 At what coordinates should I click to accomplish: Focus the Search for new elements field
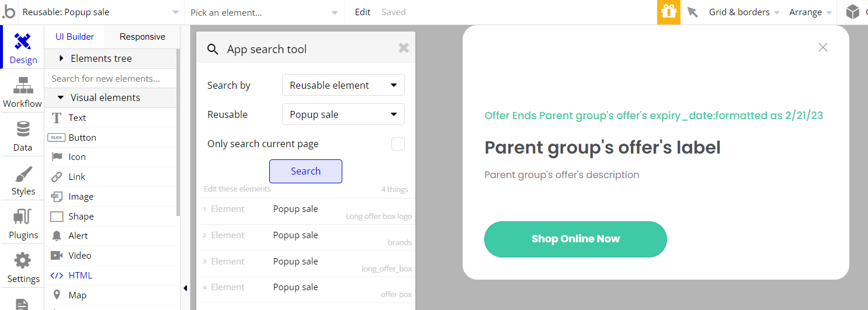coord(110,78)
